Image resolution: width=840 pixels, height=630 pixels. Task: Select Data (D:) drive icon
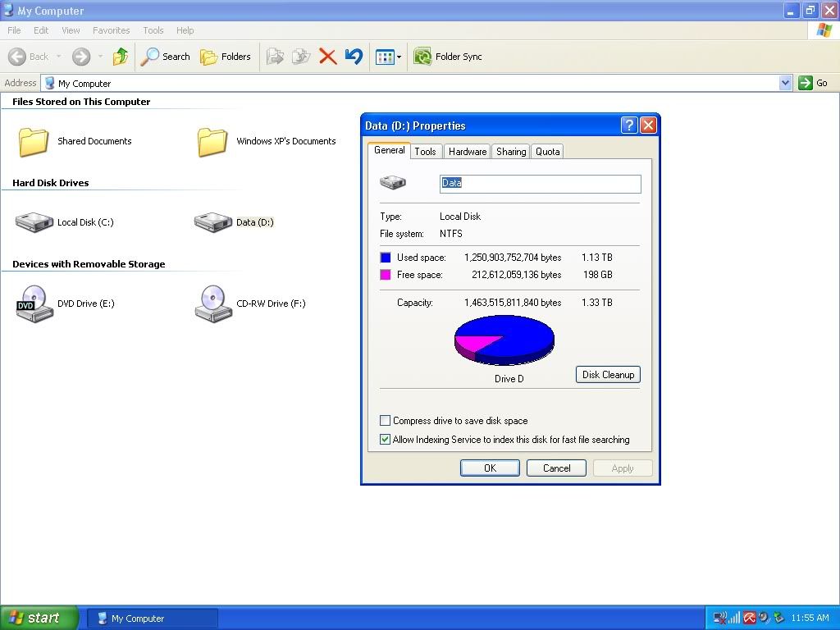tap(212, 222)
